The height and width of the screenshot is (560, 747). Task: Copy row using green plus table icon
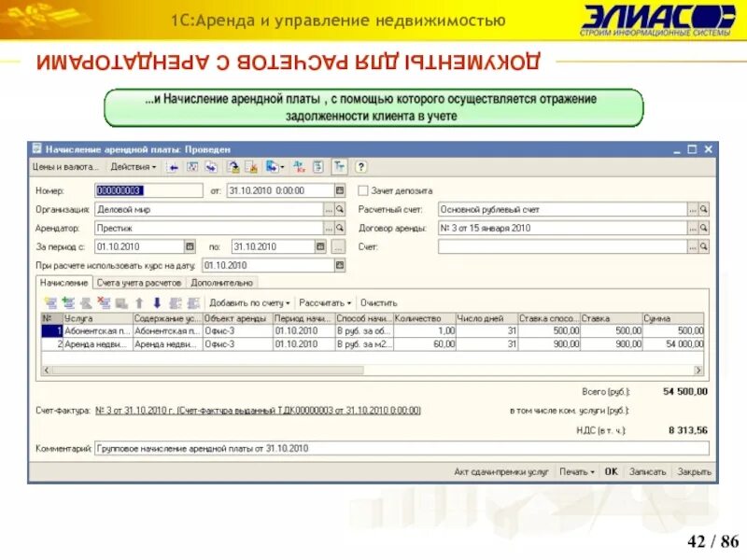click(68, 302)
